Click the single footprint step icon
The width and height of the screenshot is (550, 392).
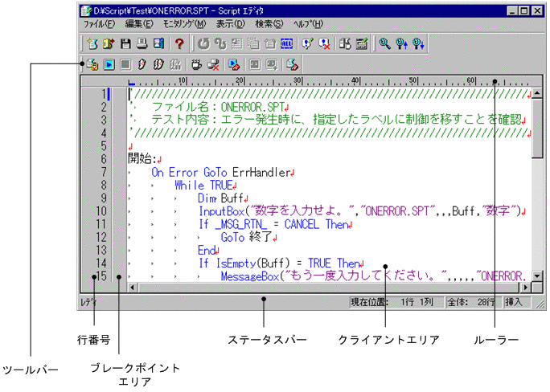click(142, 64)
